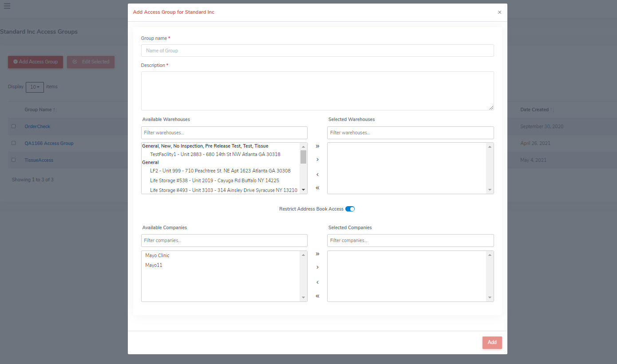Move chosen company right with single arrow
The image size is (617, 364).
pyautogui.click(x=317, y=267)
